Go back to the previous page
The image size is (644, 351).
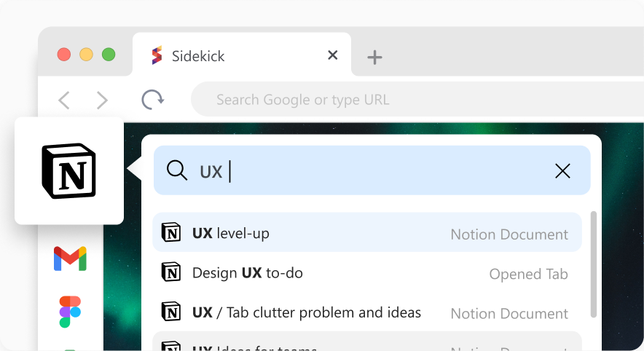[64, 100]
